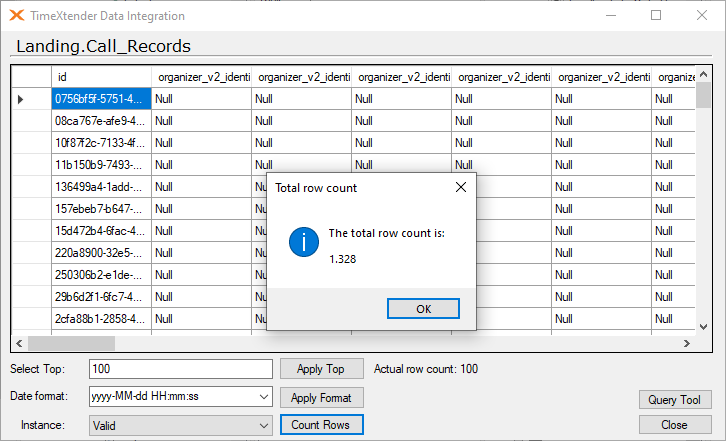Minimize the TimeXtender window
This screenshot has width=726, height=441.
click(611, 15)
